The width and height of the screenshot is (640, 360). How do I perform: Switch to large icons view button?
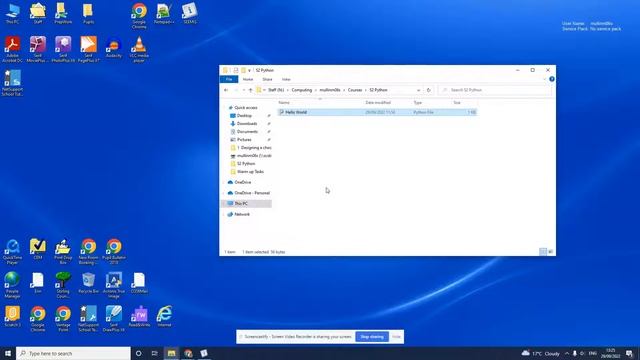(551, 252)
